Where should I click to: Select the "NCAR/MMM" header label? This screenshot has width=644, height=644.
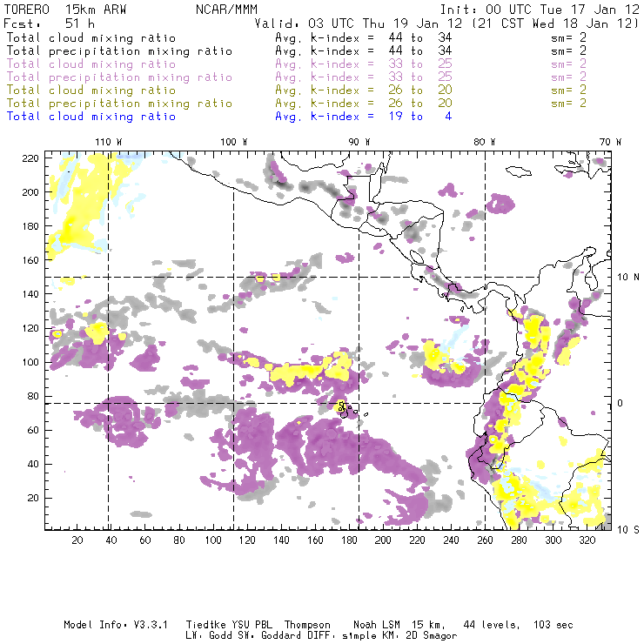(227, 10)
